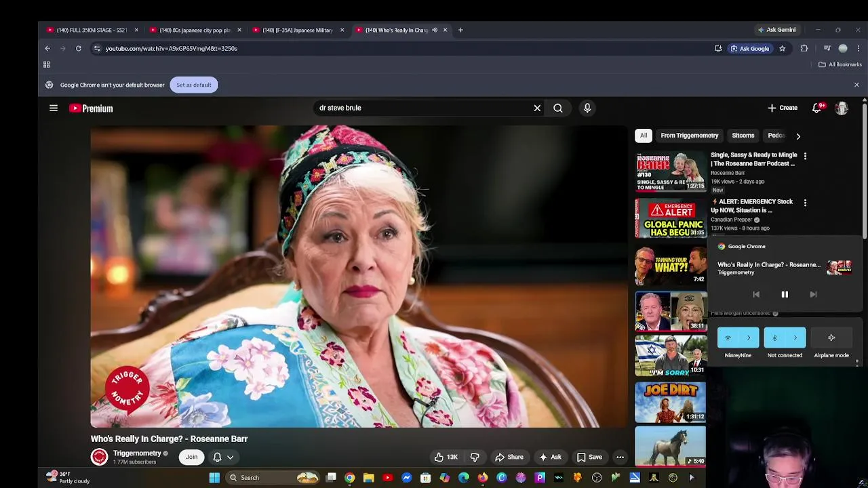
Task: Expand the Bluetooth devices list arrow
Action: [x=795, y=338]
